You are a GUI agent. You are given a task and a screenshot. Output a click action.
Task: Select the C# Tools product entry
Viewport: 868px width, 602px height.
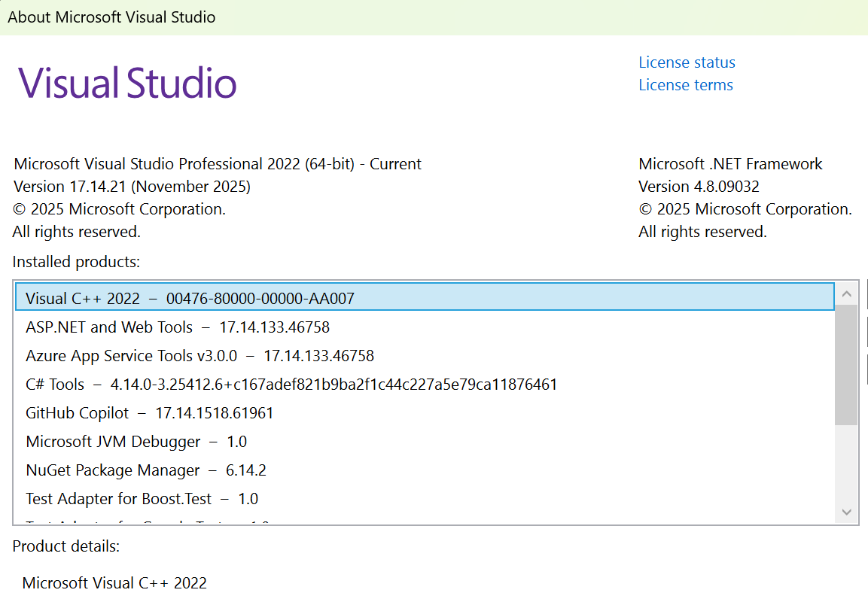pos(291,384)
